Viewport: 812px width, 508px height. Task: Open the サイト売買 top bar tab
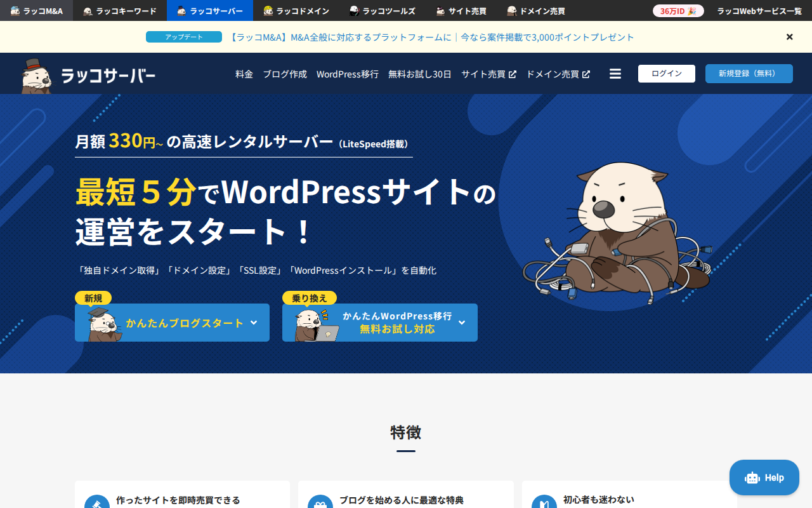(x=461, y=11)
